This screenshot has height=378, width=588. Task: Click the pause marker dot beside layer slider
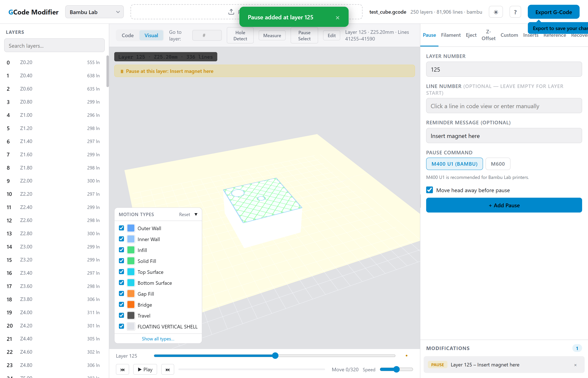[406, 356]
